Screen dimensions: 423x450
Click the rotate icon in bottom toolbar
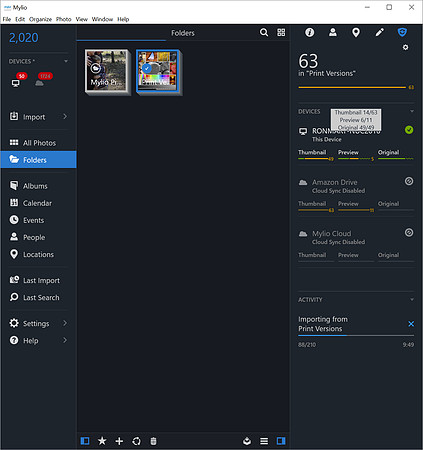136,441
